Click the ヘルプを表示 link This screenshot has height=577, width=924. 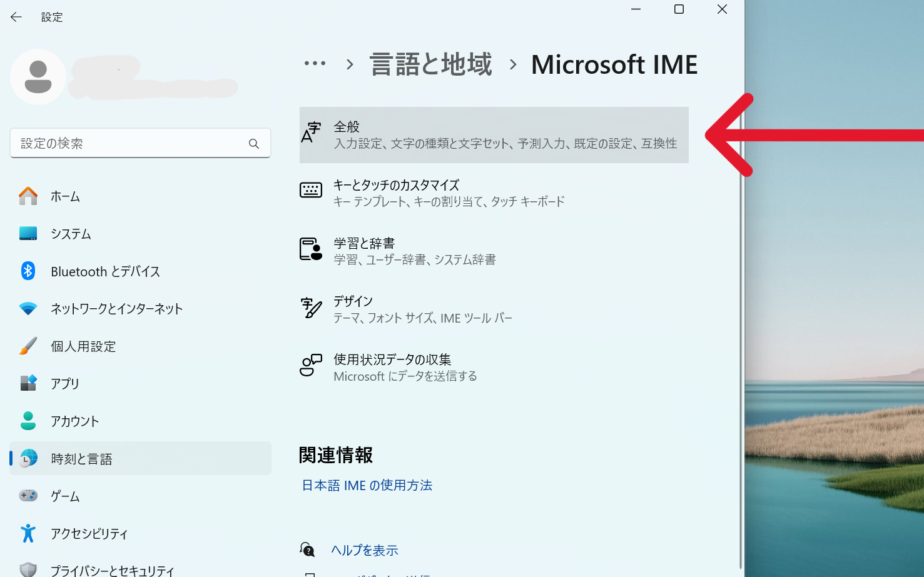click(365, 550)
